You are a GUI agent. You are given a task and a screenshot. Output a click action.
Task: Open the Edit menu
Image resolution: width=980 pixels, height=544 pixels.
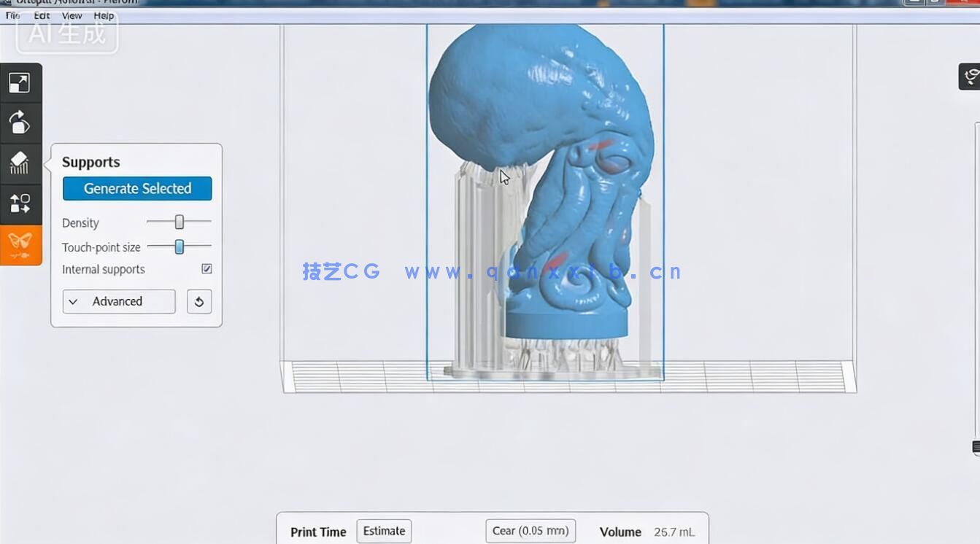click(42, 15)
